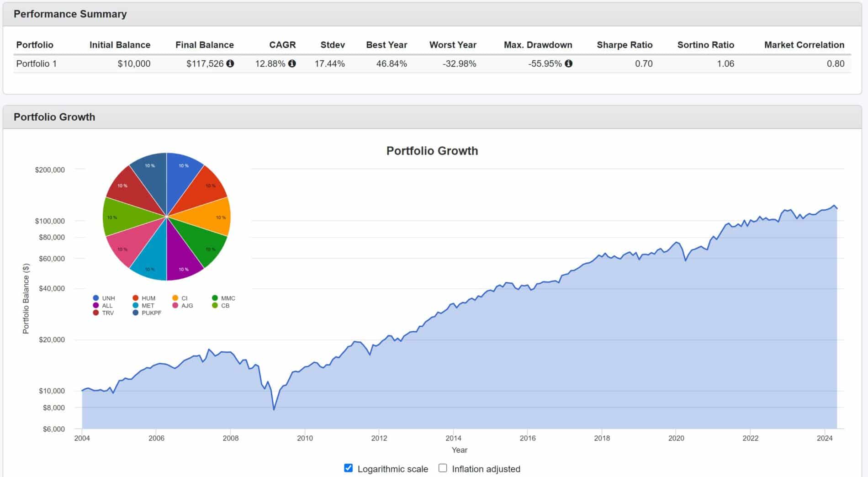The height and width of the screenshot is (477, 868).
Task: Select the AJG legend dot
Action: tap(175, 306)
